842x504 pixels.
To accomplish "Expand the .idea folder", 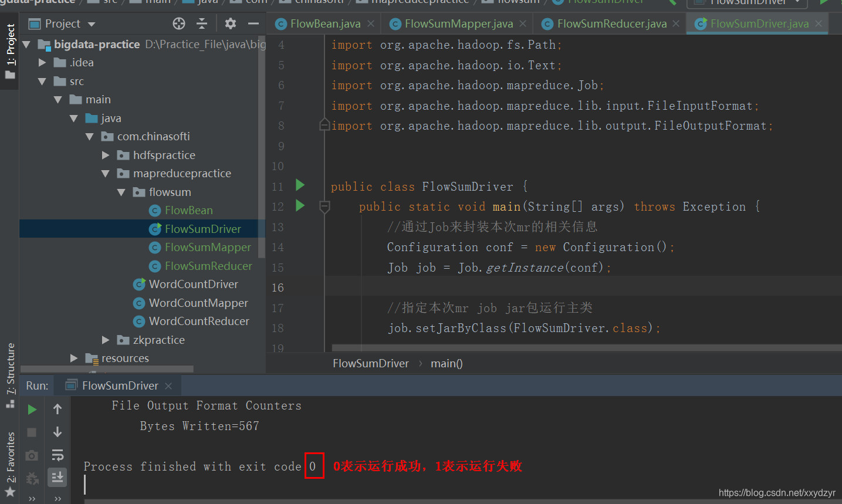I will tap(42, 62).
